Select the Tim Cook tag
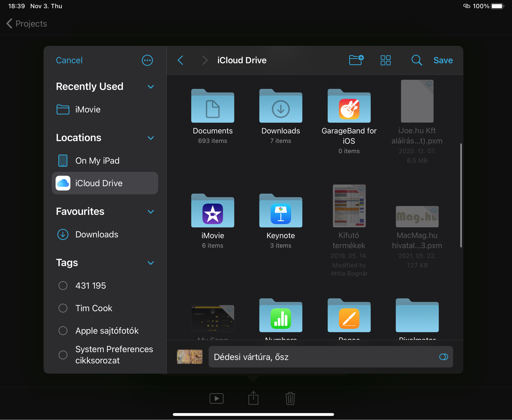 click(105, 308)
